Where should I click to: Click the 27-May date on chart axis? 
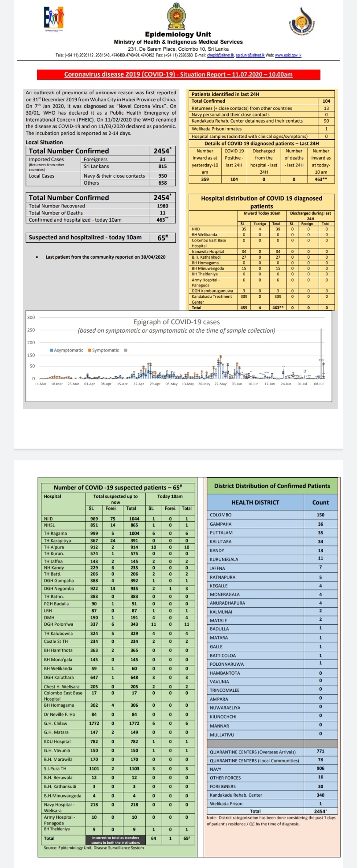point(220,384)
